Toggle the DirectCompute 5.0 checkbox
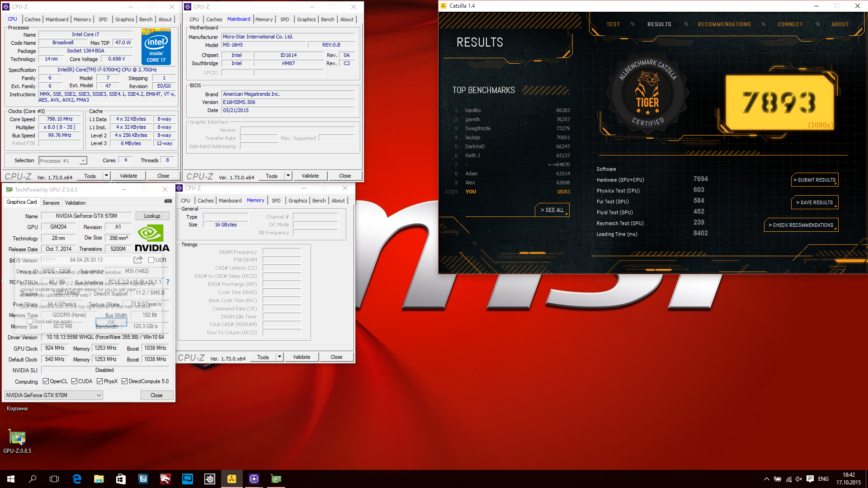This screenshot has width=868, height=488. [x=125, y=381]
